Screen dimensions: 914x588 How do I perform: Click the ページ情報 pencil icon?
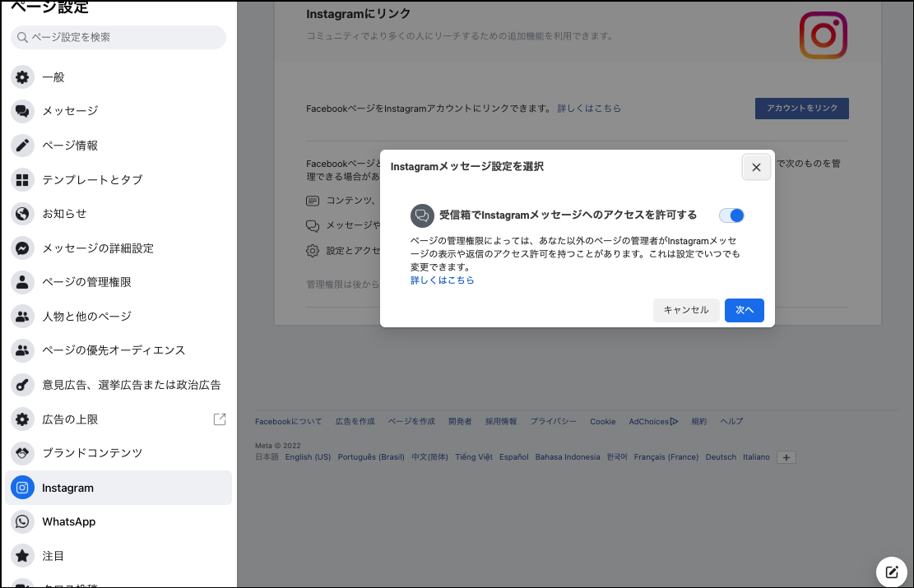[22, 145]
